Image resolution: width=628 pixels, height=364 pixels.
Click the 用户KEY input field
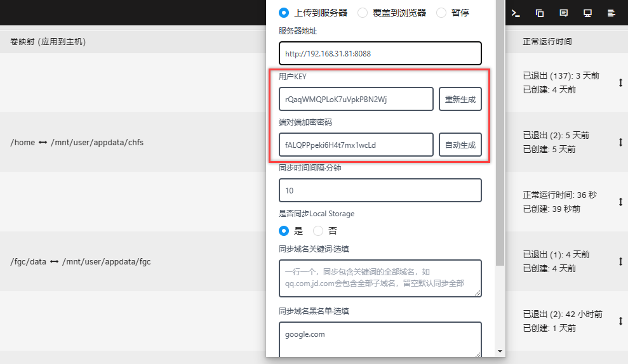coord(356,99)
